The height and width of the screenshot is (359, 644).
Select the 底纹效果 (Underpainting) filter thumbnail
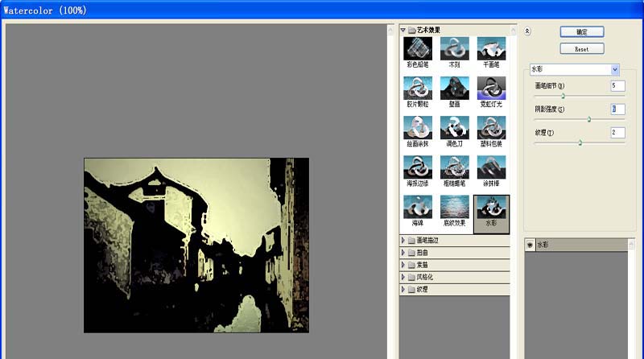(x=454, y=207)
